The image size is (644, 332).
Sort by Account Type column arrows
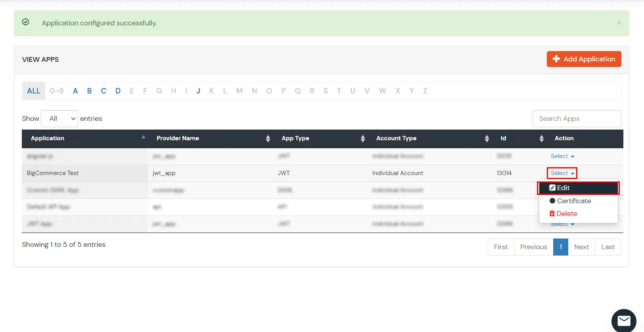pos(487,138)
